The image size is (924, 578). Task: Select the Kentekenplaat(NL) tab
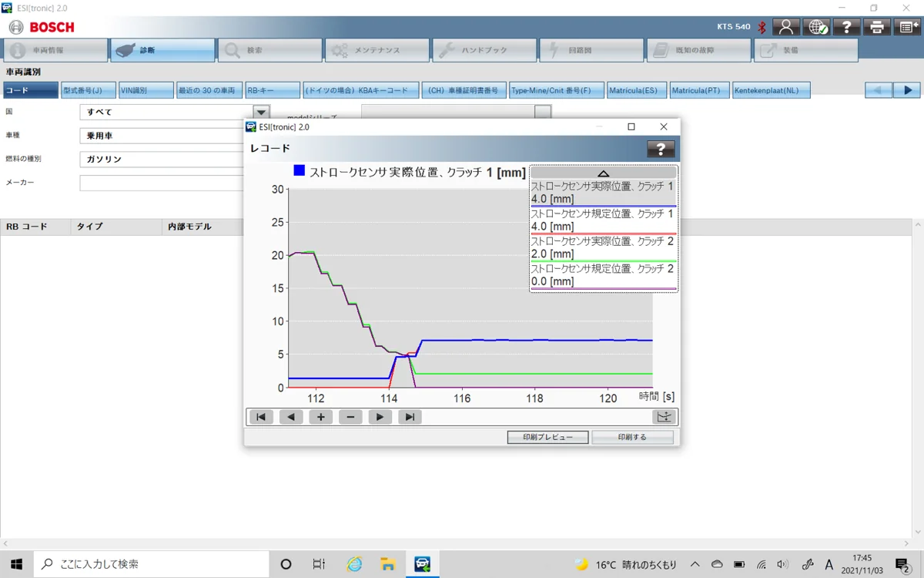[x=771, y=90]
